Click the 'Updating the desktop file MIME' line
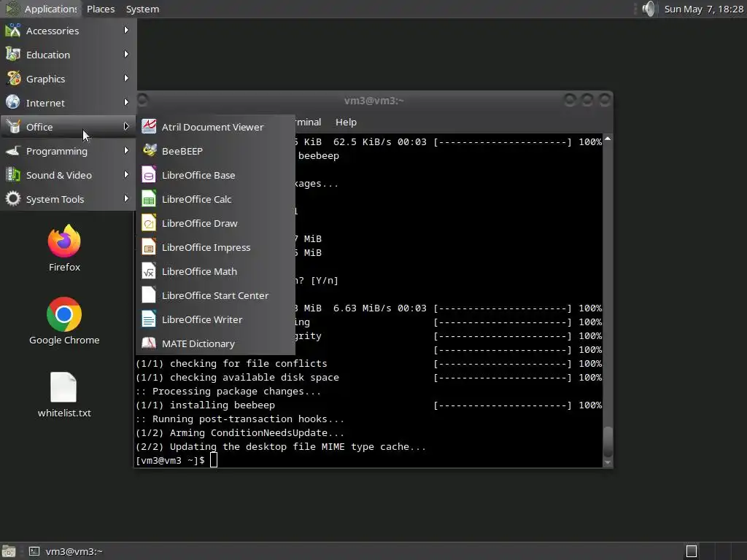Viewport: 747px width, 560px height. click(281, 447)
